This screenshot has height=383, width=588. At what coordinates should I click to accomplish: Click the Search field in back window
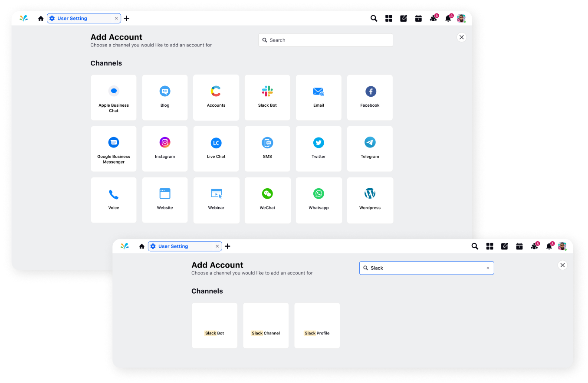click(325, 40)
